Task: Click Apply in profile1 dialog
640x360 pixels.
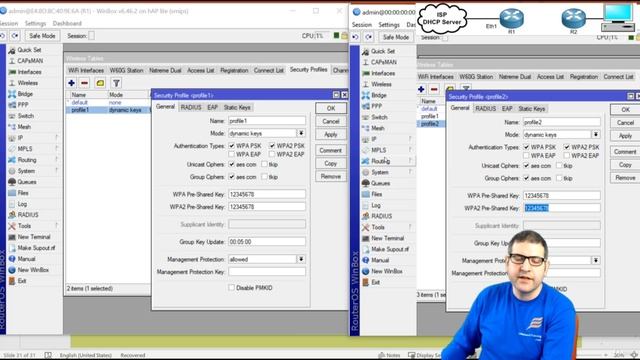Action: [x=331, y=134]
